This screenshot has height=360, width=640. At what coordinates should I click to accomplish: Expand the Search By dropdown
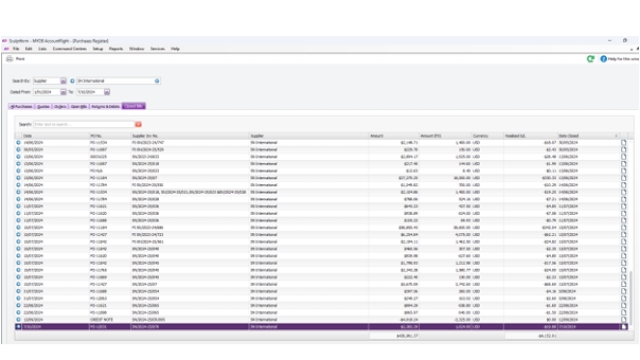tap(63, 81)
